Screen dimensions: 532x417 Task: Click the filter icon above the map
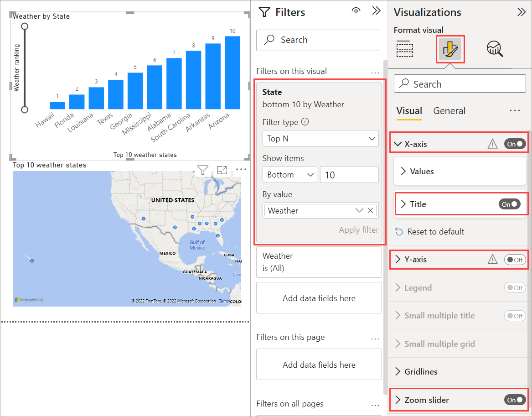click(x=203, y=170)
